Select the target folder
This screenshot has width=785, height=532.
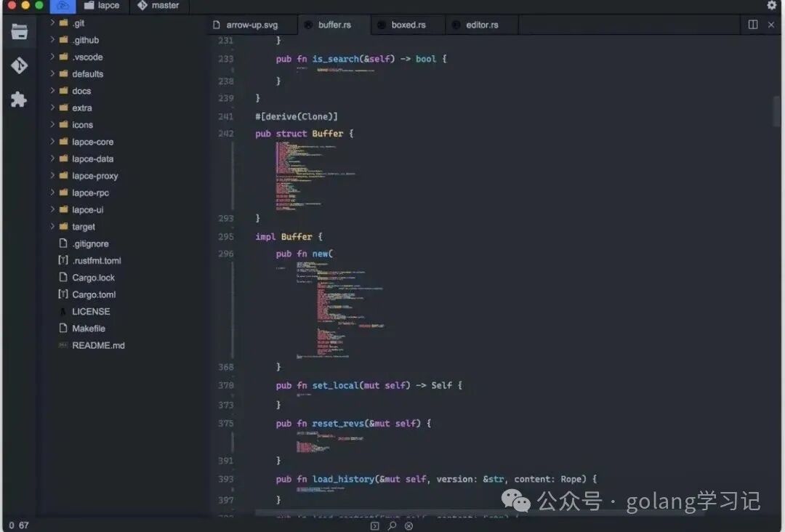click(83, 227)
